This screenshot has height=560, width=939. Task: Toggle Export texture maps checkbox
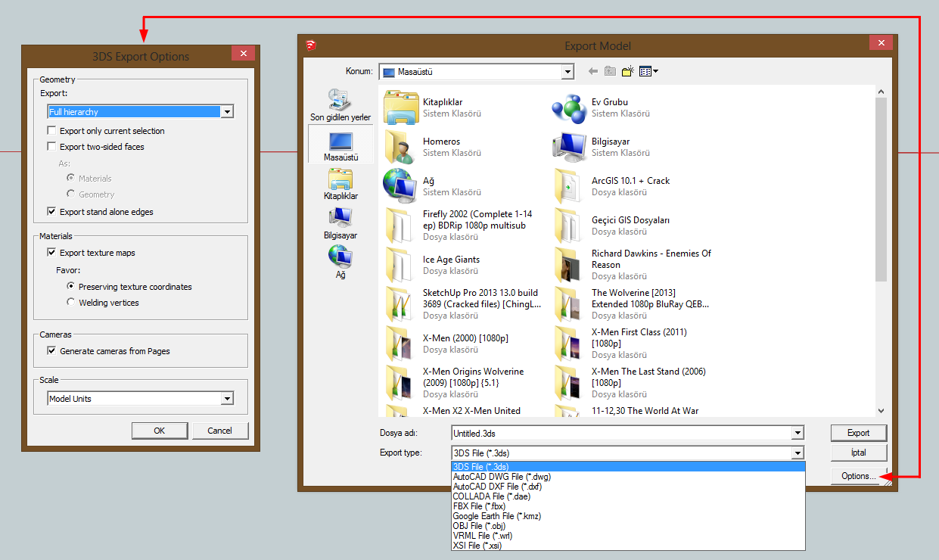coord(51,253)
